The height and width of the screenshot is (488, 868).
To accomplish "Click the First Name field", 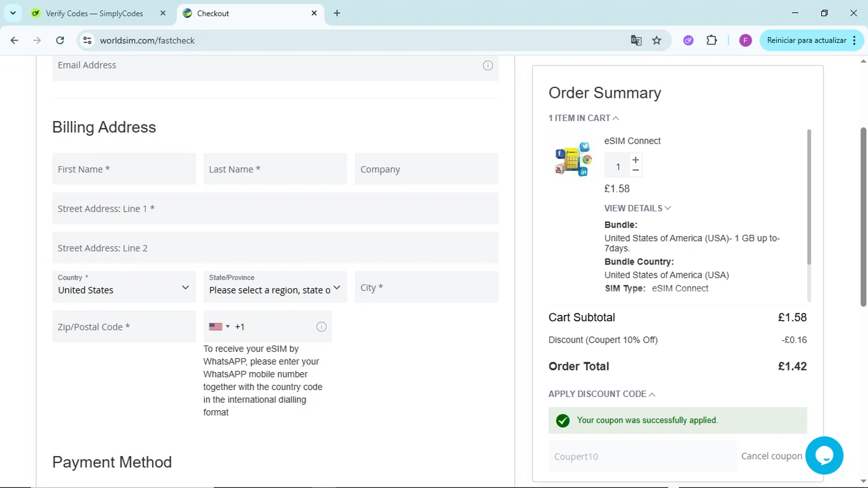I will 124,169.
